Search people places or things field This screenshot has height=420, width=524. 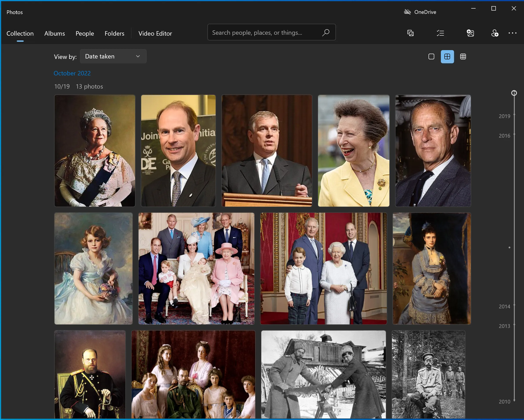click(271, 33)
